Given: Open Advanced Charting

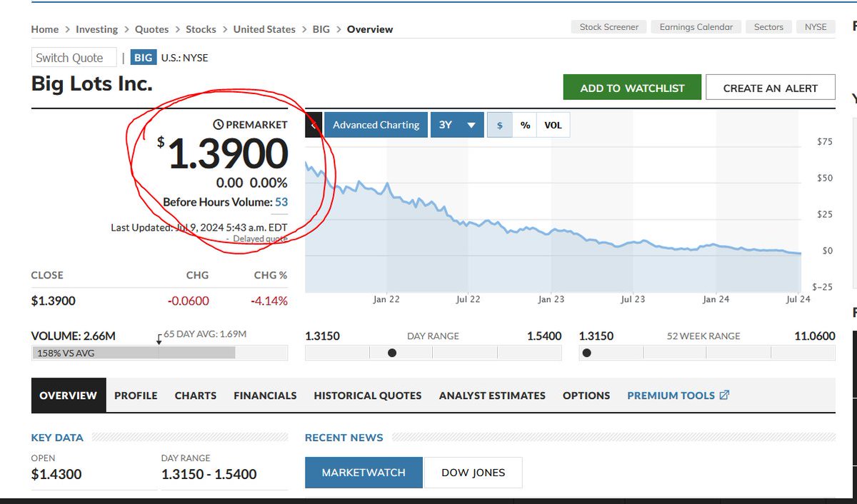Looking at the screenshot, I should [x=376, y=125].
